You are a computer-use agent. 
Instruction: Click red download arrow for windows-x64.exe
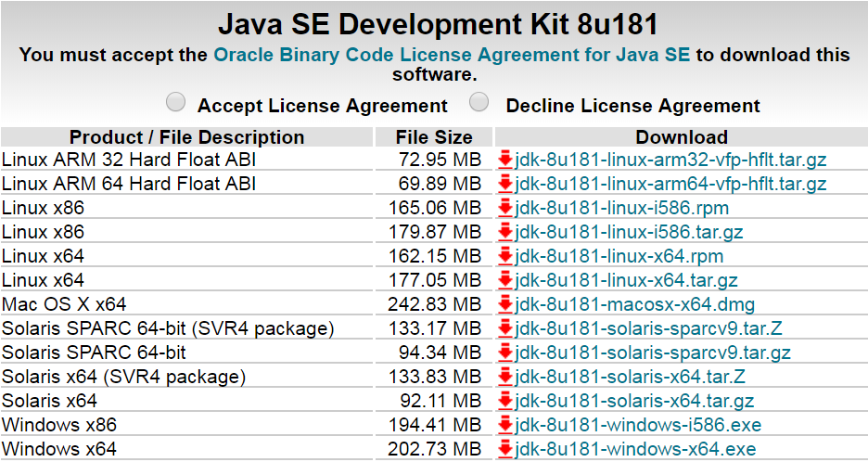(504, 449)
